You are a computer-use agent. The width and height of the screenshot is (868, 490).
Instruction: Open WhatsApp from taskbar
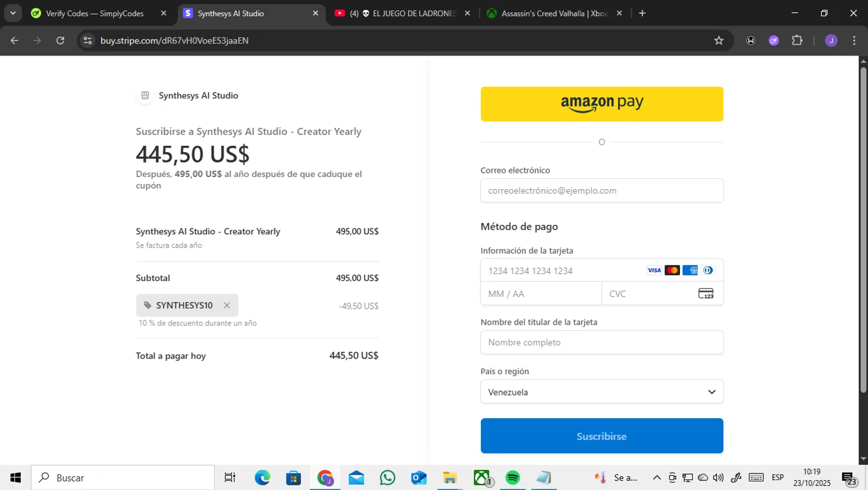coord(388,478)
